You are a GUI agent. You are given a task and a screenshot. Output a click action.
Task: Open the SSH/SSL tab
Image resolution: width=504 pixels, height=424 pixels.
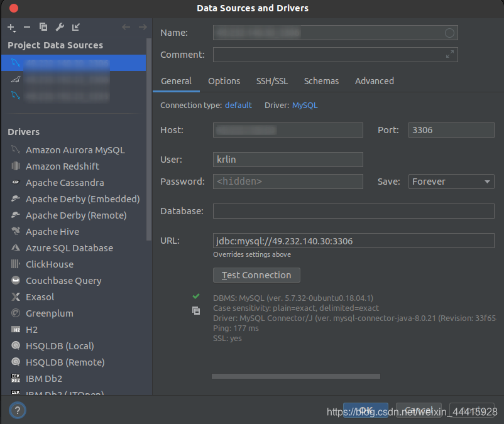(272, 81)
